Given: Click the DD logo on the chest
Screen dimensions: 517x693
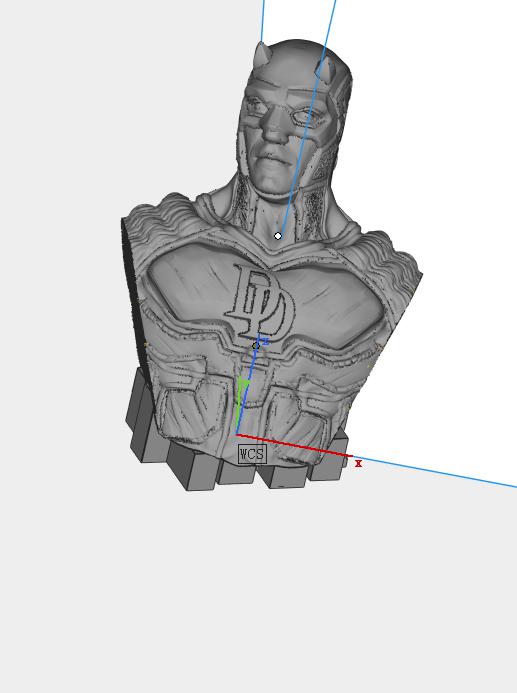Looking at the screenshot, I should pos(261,301).
